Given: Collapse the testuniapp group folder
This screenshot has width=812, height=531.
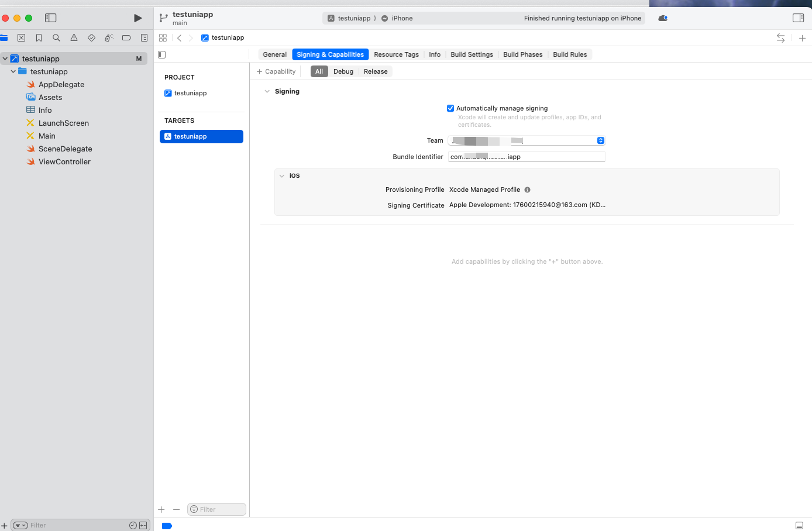Looking at the screenshot, I should coord(13,71).
